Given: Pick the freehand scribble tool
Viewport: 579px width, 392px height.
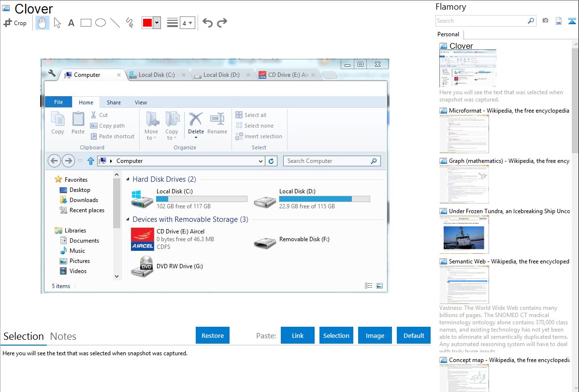Looking at the screenshot, I should point(130,23).
